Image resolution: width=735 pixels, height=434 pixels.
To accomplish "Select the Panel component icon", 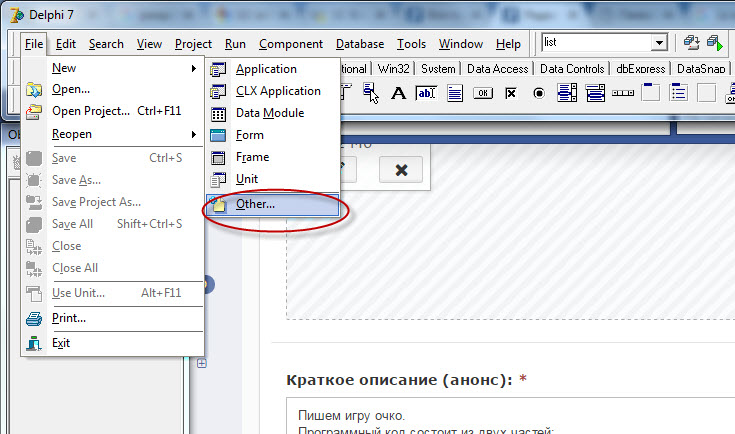I will (706, 92).
